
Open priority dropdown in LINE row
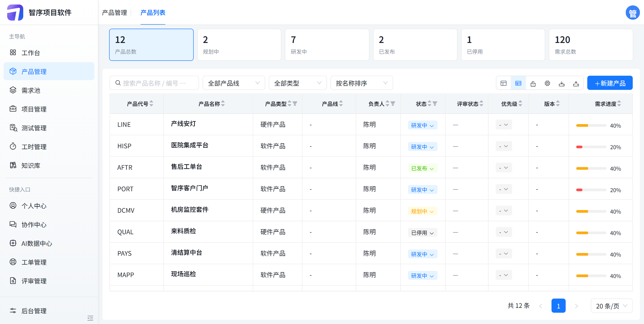click(504, 125)
